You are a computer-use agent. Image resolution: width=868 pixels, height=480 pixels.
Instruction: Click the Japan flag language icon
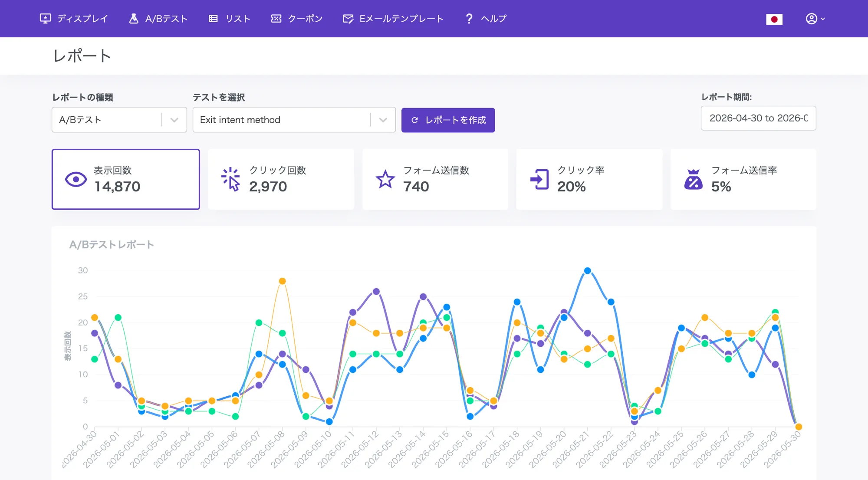click(774, 19)
